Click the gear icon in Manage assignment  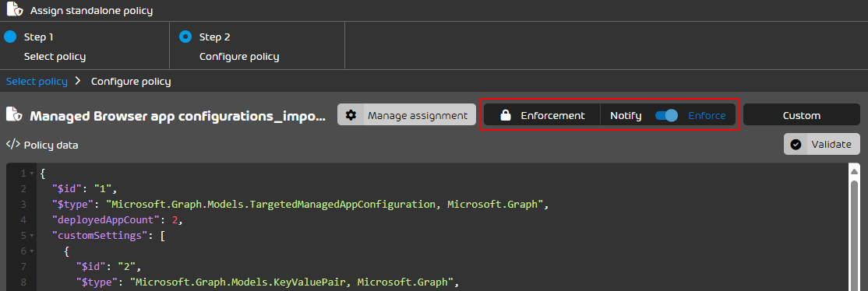(351, 115)
